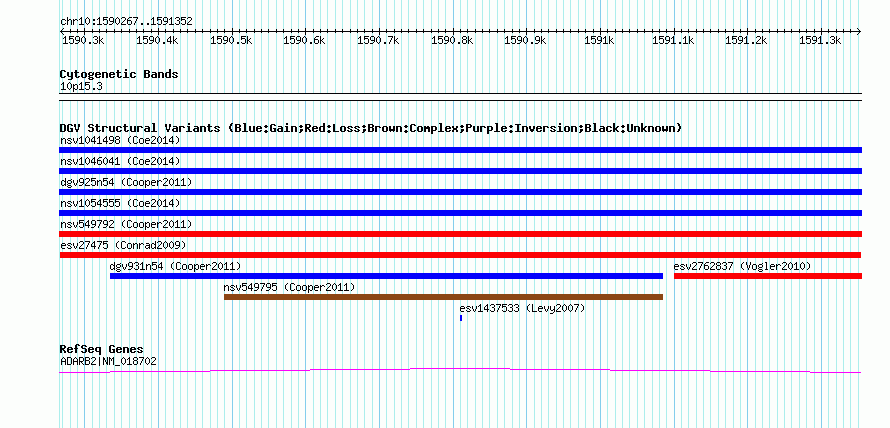The height and width of the screenshot is (428, 890).
Task: Click the chr10:1590267..1591352 coordinate label
Action: tap(127, 22)
